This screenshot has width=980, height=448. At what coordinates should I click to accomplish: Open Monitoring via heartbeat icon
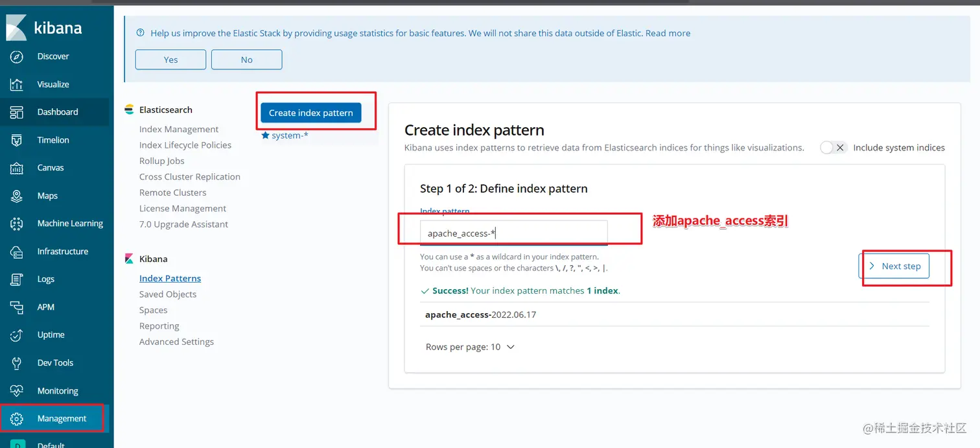click(17, 391)
